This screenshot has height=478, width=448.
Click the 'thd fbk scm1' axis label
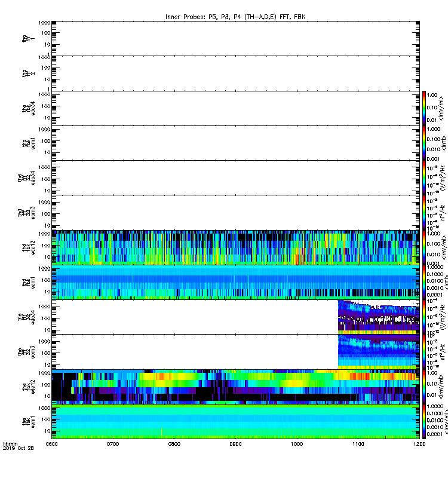pyautogui.click(x=28, y=283)
